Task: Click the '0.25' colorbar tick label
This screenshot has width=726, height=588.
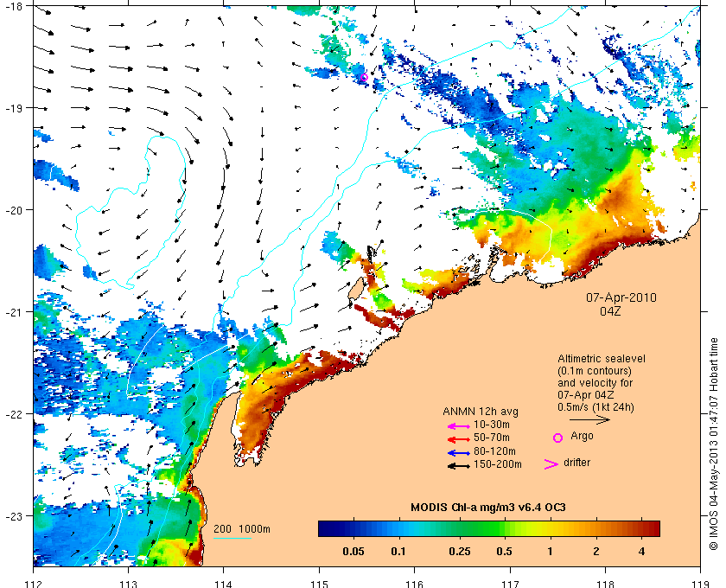Action: pos(460,552)
